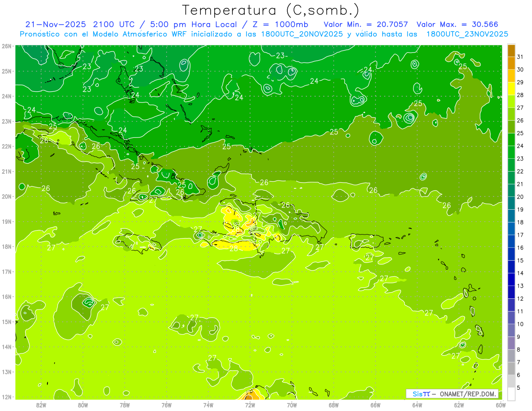Click the "72W" longitude axis label
Screen dimensions: 532x411
(250, 404)
